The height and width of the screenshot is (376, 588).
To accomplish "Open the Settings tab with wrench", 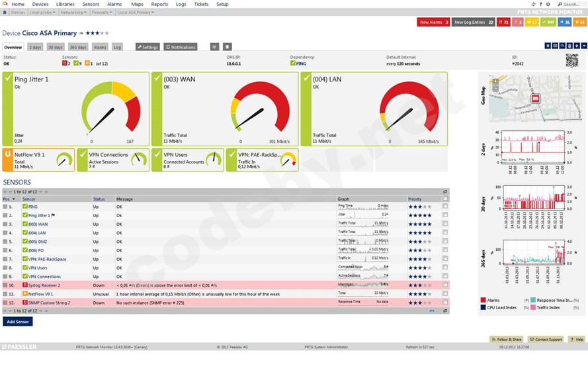I will [147, 47].
